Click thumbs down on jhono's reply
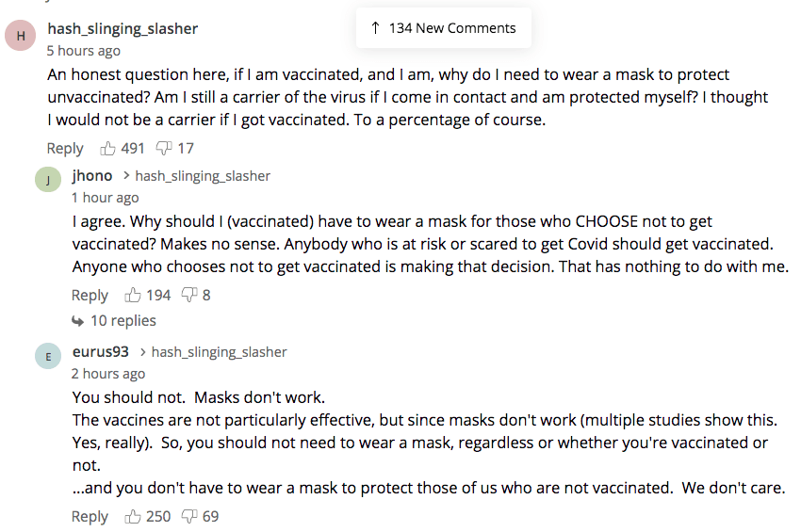The width and height of the screenshot is (801, 532). [x=189, y=295]
